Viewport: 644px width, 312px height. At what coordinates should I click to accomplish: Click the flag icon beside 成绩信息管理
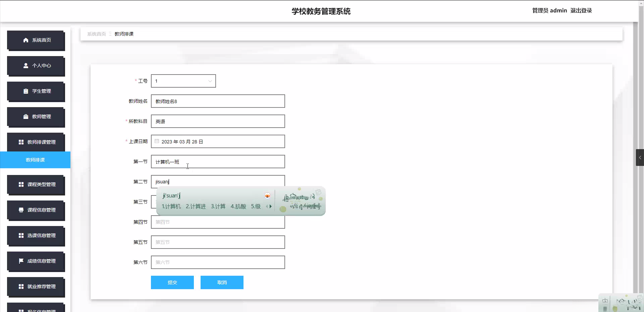(x=21, y=261)
